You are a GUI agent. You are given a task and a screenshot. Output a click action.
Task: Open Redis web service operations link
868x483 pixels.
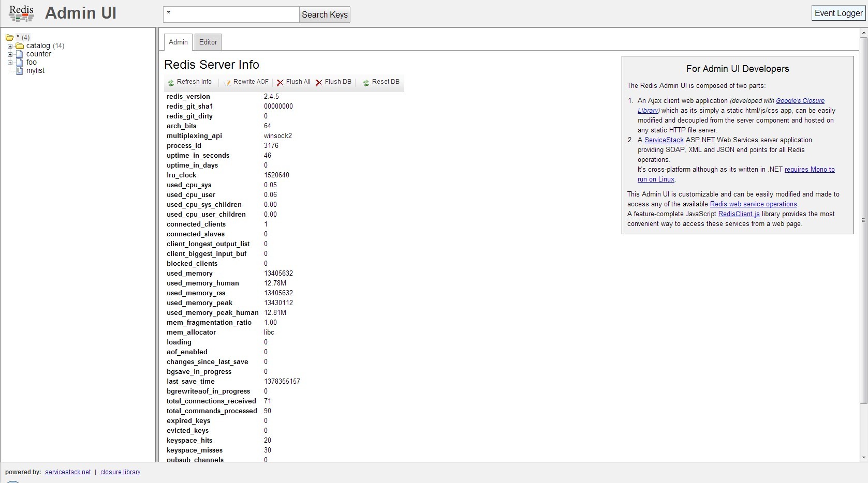pos(753,204)
